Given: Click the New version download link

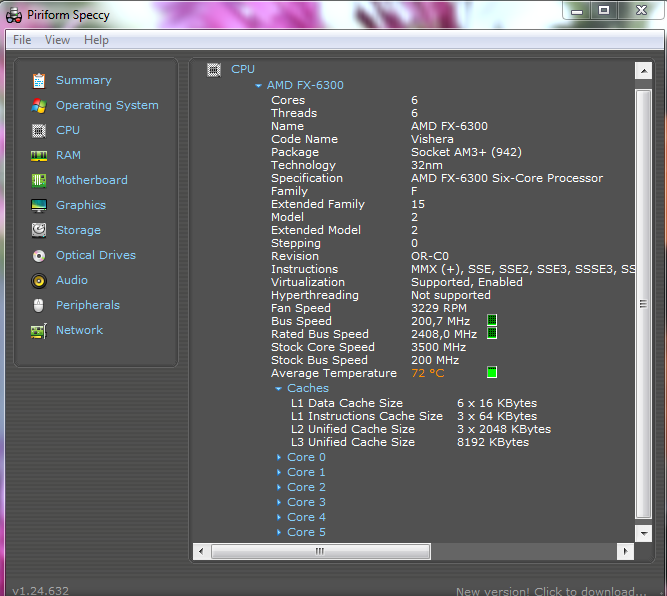Looking at the screenshot, I should click(x=551, y=591).
